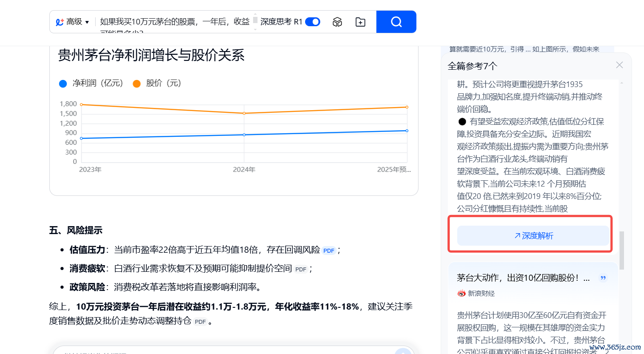Image resolution: width=644 pixels, height=354 pixels.
Task: Click the 五、风险提示 heading
Action: (76, 230)
